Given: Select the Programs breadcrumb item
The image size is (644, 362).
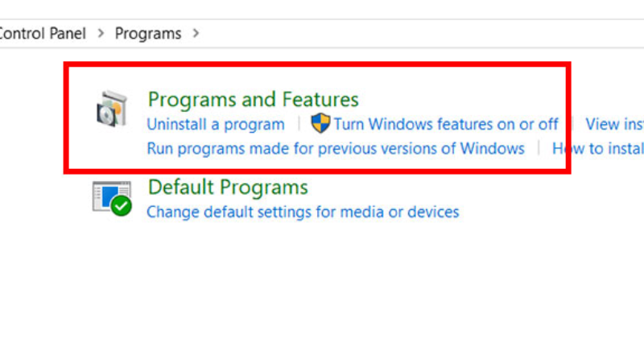Looking at the screenshot, I should click(x=148, y=34).
